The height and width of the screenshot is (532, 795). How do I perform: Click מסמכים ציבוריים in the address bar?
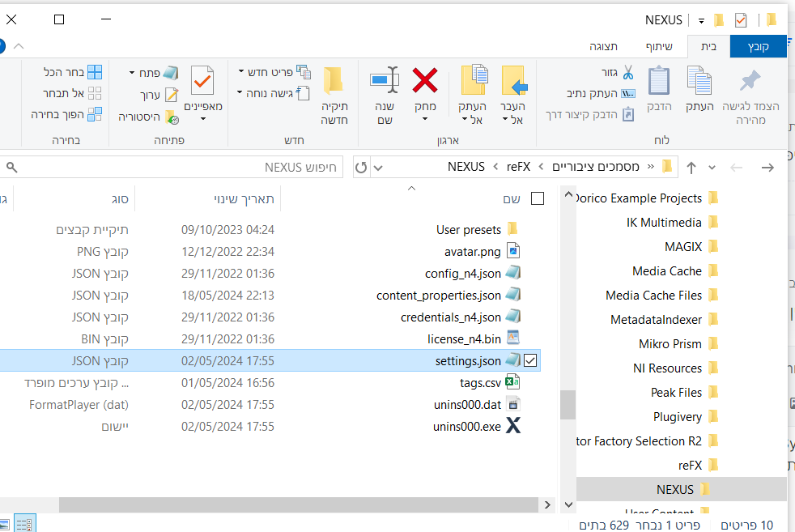point(595,167)
